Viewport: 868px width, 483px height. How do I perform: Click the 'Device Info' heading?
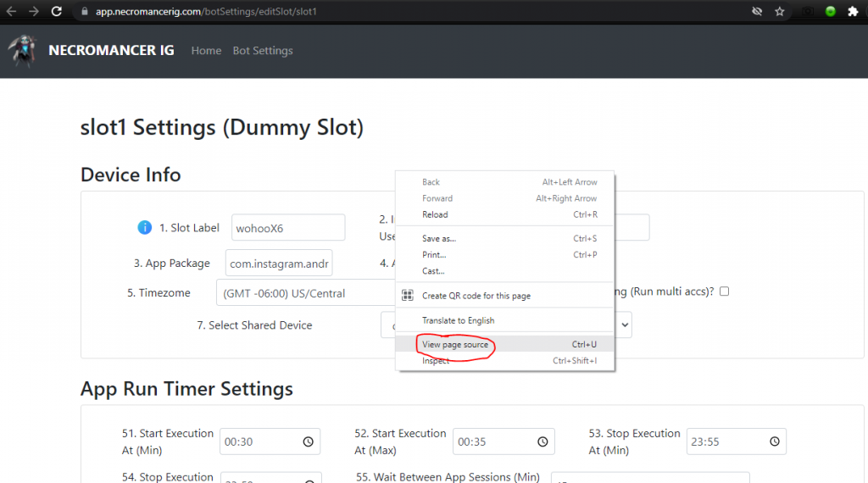pyautogui.click(x=131, y=175)
